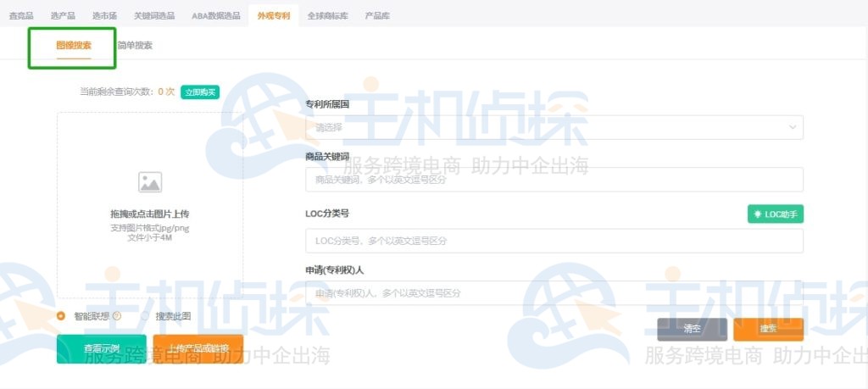The image size is (868, 389).
Task: Open the ABA数据选品 tab
Action: tap(216, 15)
